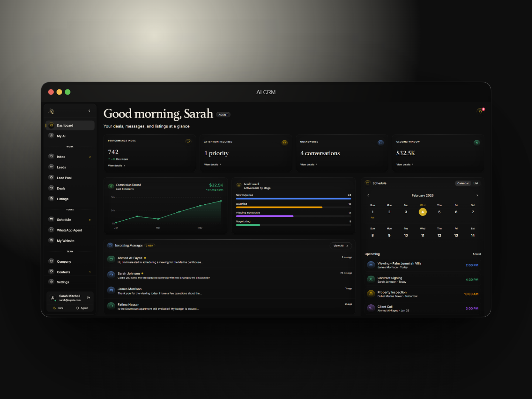Click the Inbox icon in sidebar

(51, 157)
